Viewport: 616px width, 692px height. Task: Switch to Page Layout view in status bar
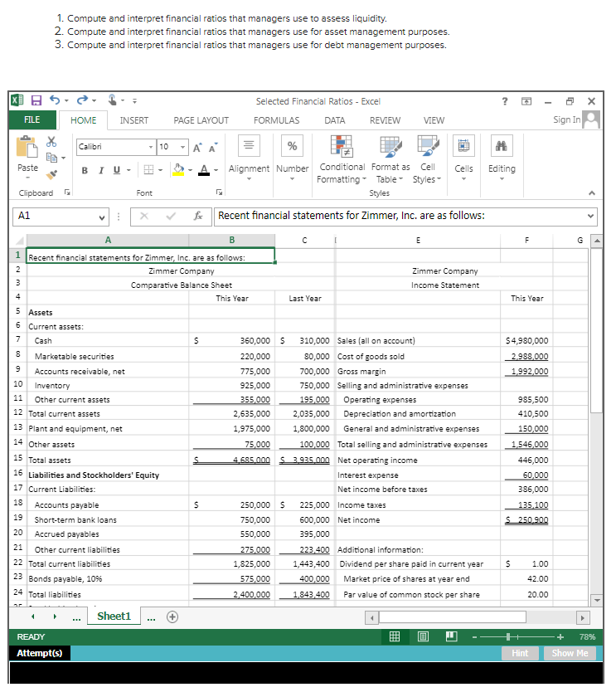tap(423, 636)
